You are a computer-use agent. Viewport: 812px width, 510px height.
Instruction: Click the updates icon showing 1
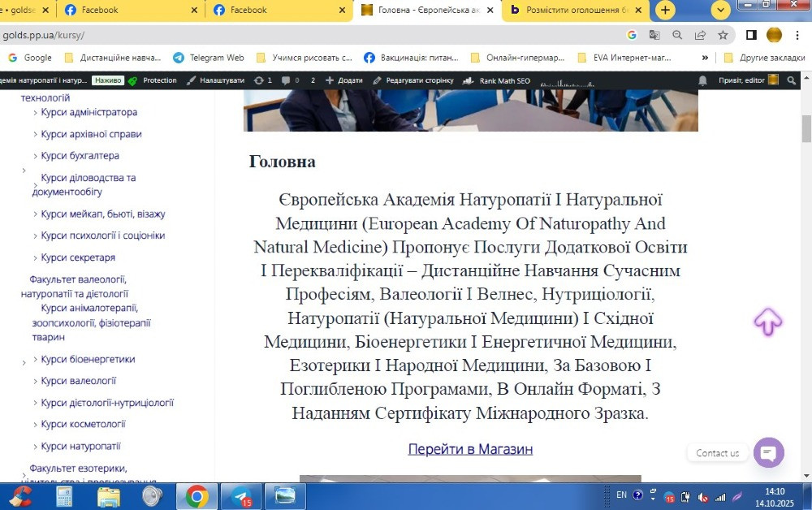pos(261,80)
